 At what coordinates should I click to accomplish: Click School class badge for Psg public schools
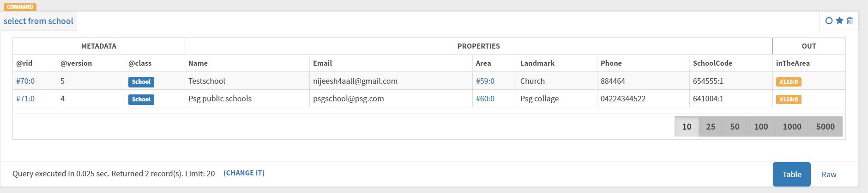pyautogui.click(x=141, y=100)
